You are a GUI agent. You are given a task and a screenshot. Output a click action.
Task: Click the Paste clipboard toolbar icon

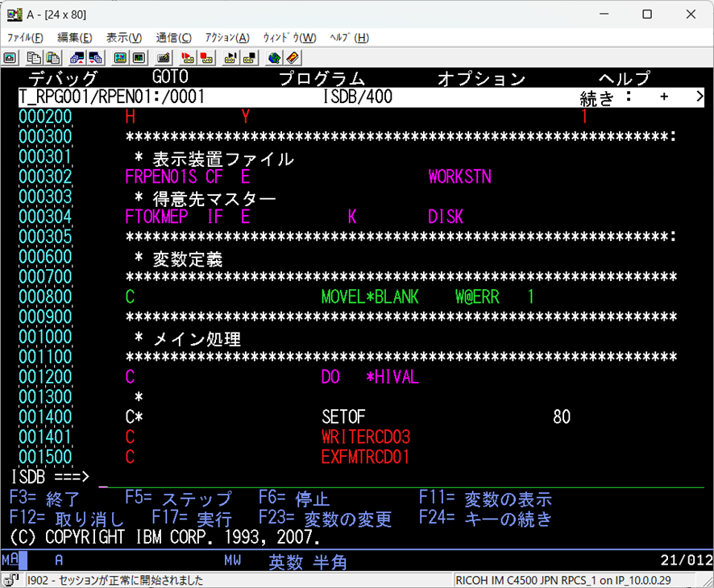[x=53, y=58]
